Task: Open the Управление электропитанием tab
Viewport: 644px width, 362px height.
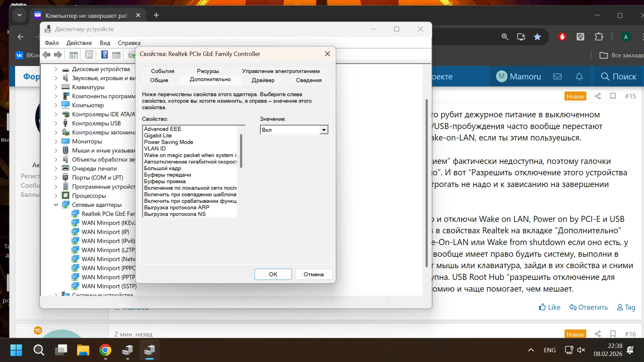Action: click(281, 71)
